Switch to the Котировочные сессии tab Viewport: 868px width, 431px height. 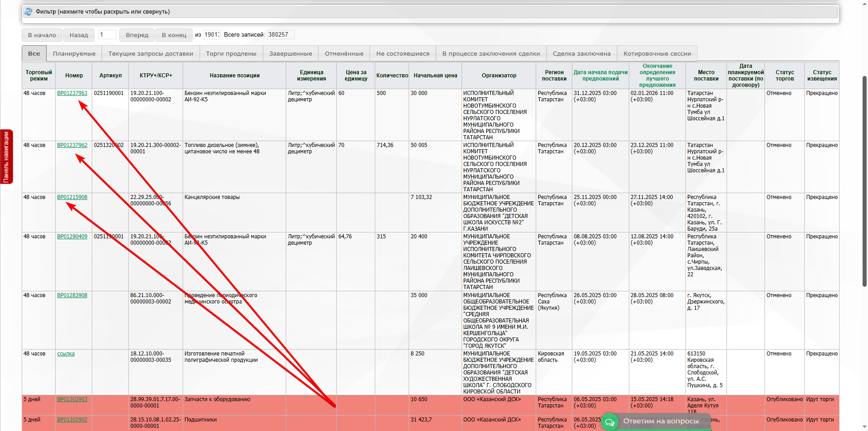point(657,53)
